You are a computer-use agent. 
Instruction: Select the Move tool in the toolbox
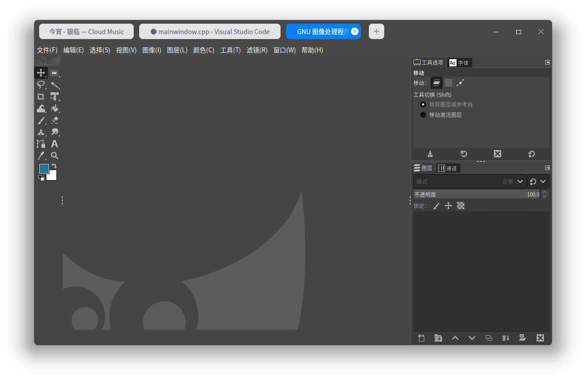coord(41,73)
